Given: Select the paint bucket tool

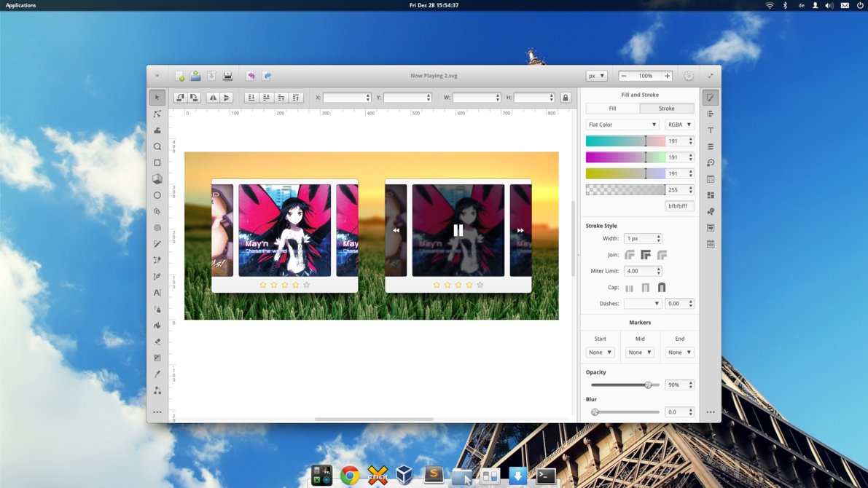Looking at the screenshot, I should point(157,326).
